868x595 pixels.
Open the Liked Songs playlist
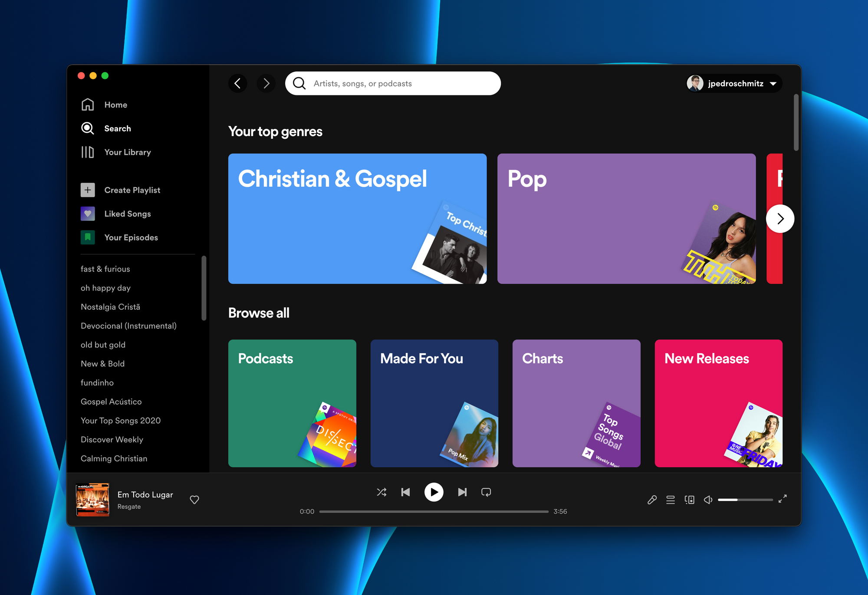tap(128, 213)
